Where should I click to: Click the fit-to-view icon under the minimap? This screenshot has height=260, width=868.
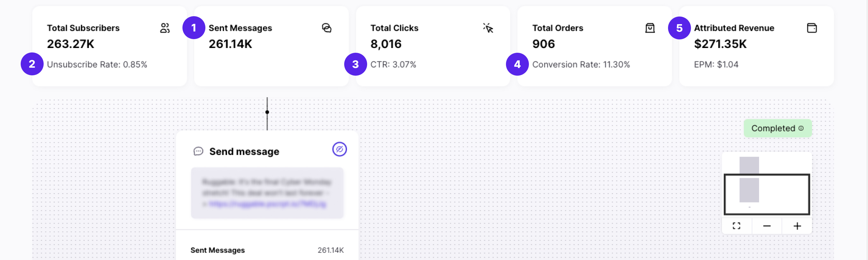point(736,226)
